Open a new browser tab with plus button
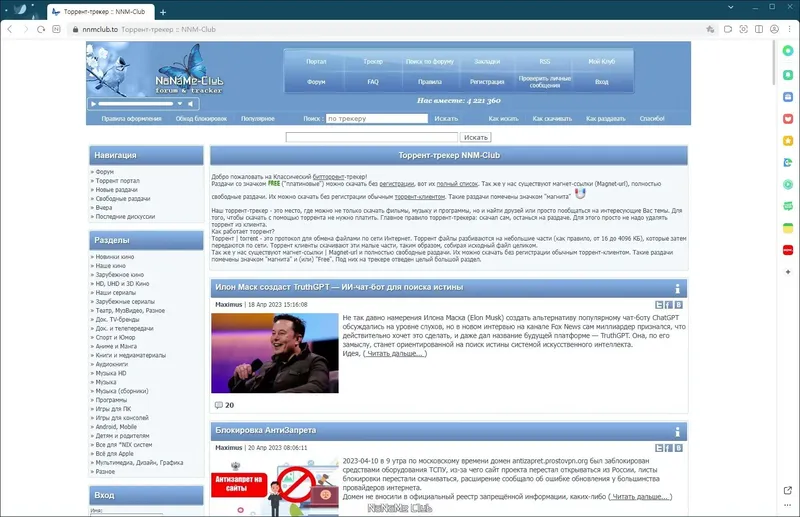Screen dimensions: 800x517 [x=163, y=12]
